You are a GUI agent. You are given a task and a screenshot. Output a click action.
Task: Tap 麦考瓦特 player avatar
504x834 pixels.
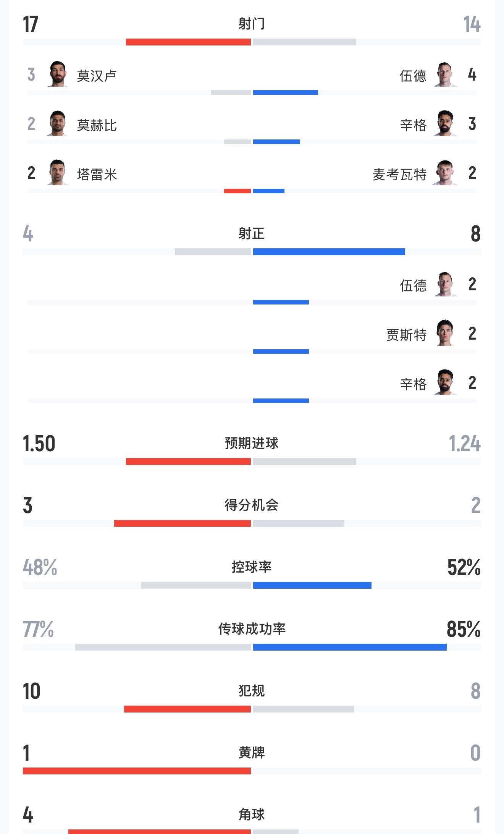445,173
